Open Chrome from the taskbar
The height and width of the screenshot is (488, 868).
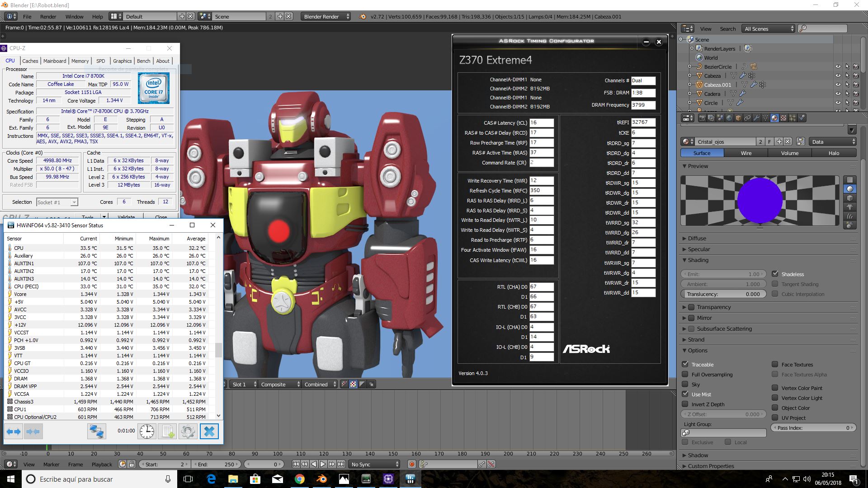pyautogui.click(x=300, y=479)
